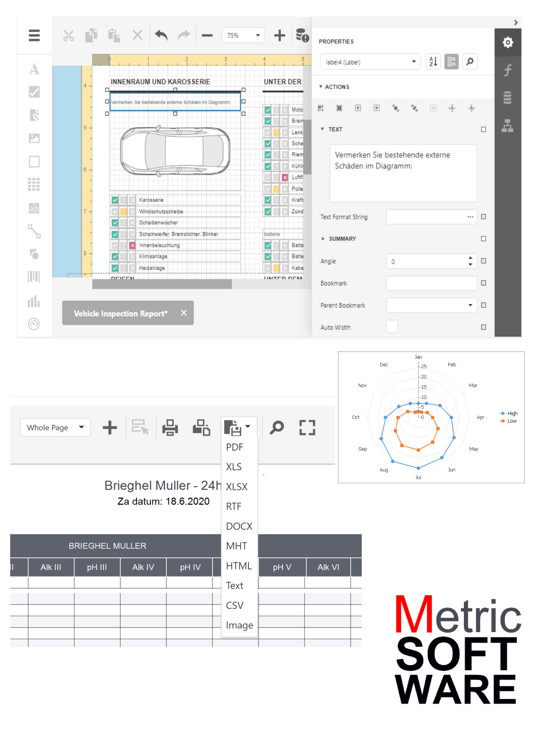Open the Report Explorer hierarchy tab
The image size is (541, 756).
508,126
